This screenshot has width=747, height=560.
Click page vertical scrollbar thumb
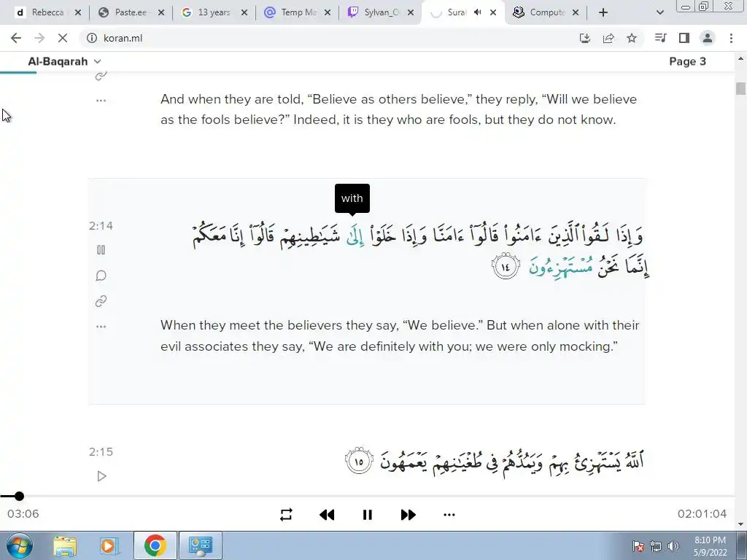(x=740, y=88)
